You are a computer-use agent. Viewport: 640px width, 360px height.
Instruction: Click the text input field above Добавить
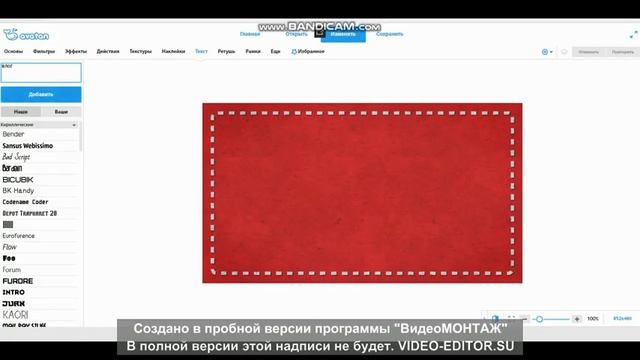[x=41, y=73]
